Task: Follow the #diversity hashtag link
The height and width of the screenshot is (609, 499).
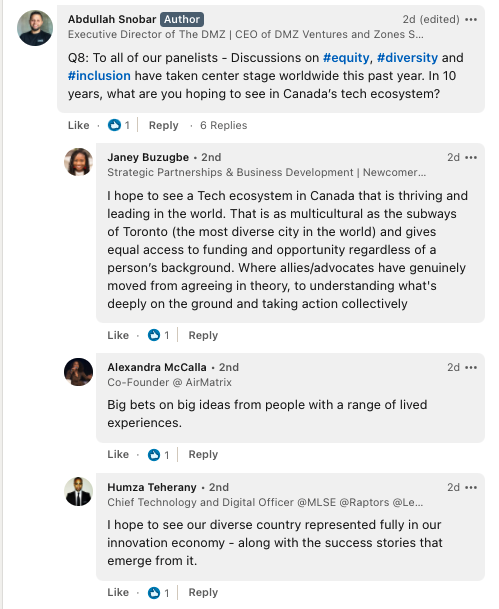Action: click(x=407, y=57)
